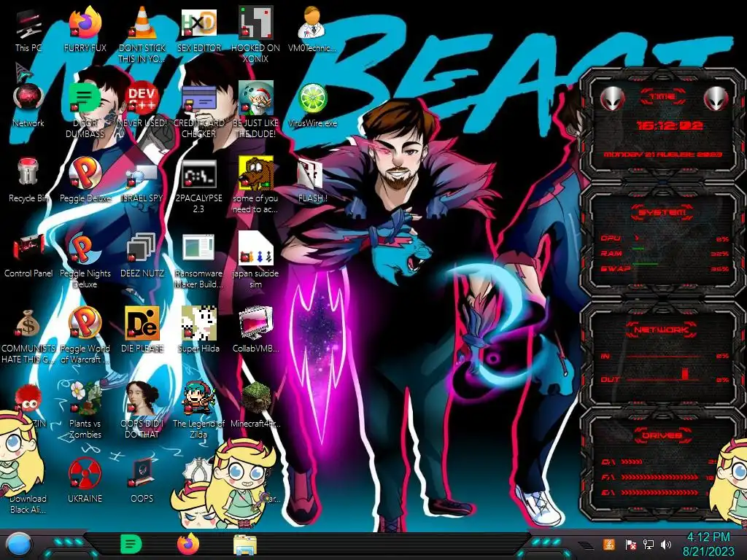Click the left alien head logo

tap(612, 98)
